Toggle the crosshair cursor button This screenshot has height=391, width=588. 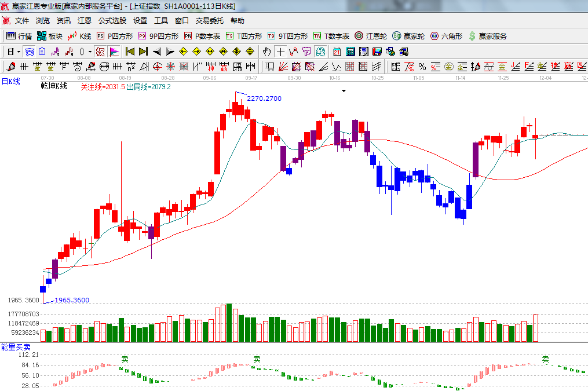280,52
